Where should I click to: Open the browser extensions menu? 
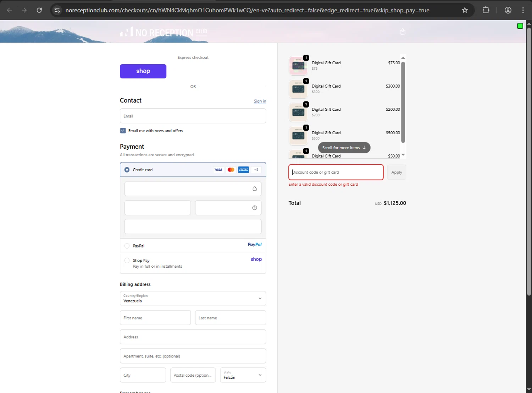(x=486, y=10)
